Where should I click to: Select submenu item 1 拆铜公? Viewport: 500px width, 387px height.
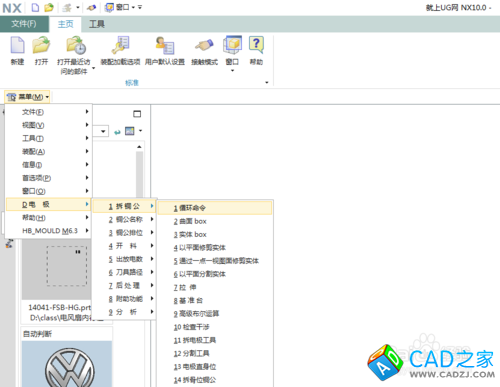(x=124, y=206)
